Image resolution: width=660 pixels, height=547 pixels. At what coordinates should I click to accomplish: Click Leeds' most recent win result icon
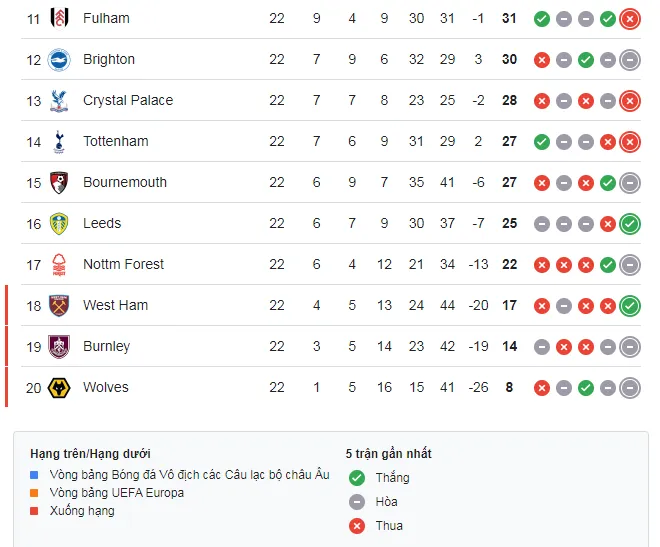[x=629, y=223]
